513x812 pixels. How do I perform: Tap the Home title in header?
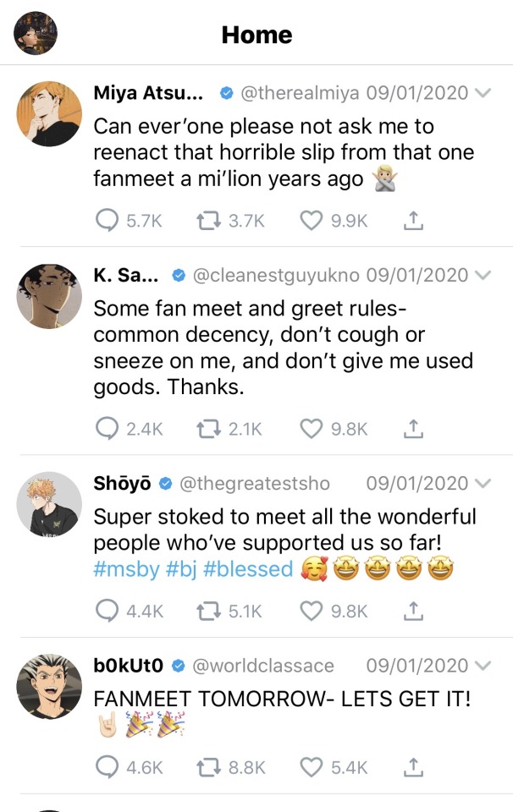tap(256, 35)
